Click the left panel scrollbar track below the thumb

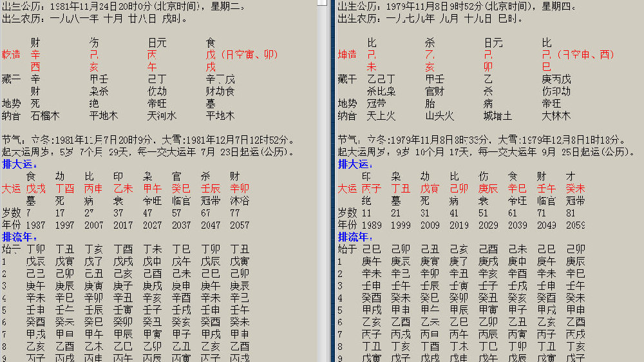[x=323, y=193]
